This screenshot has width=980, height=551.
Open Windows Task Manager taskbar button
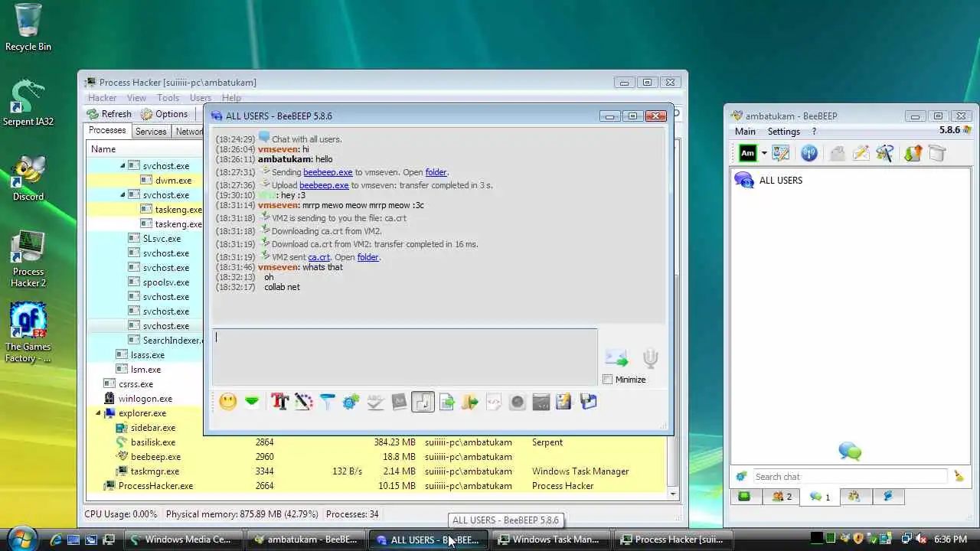pyautogui.click(x=551, y=540)
